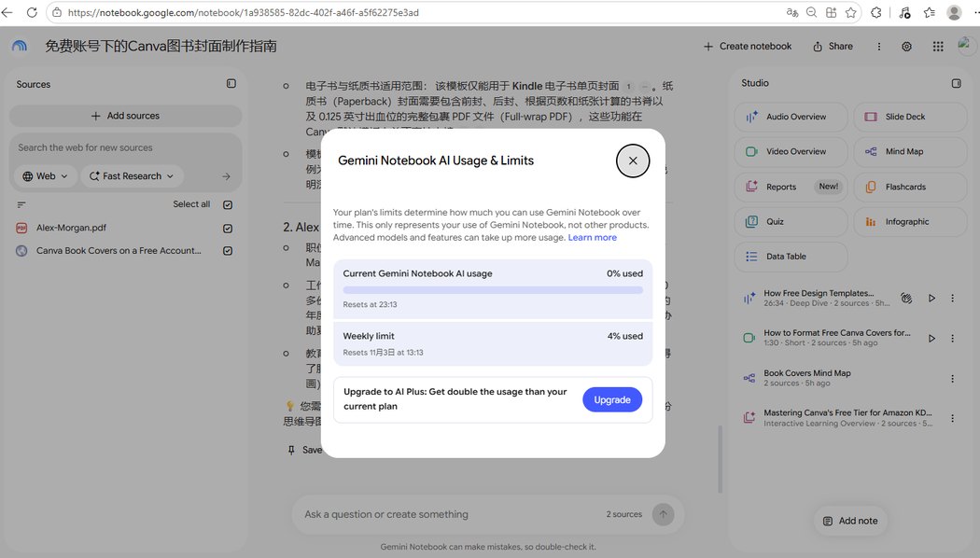Viewport: 980px width, 558px height.
Task: Open the Alex-Morgan.pdf source
Action: [71, 228]
